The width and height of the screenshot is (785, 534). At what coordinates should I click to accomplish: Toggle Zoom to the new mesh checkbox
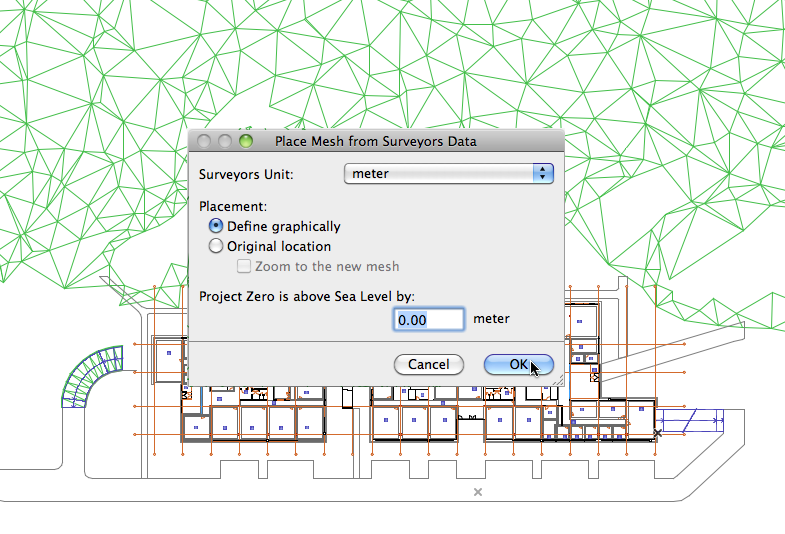point(244,266)
